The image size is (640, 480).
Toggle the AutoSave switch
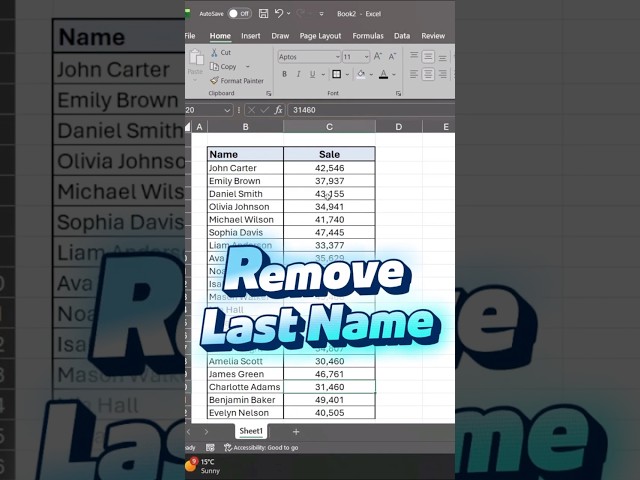240,13
